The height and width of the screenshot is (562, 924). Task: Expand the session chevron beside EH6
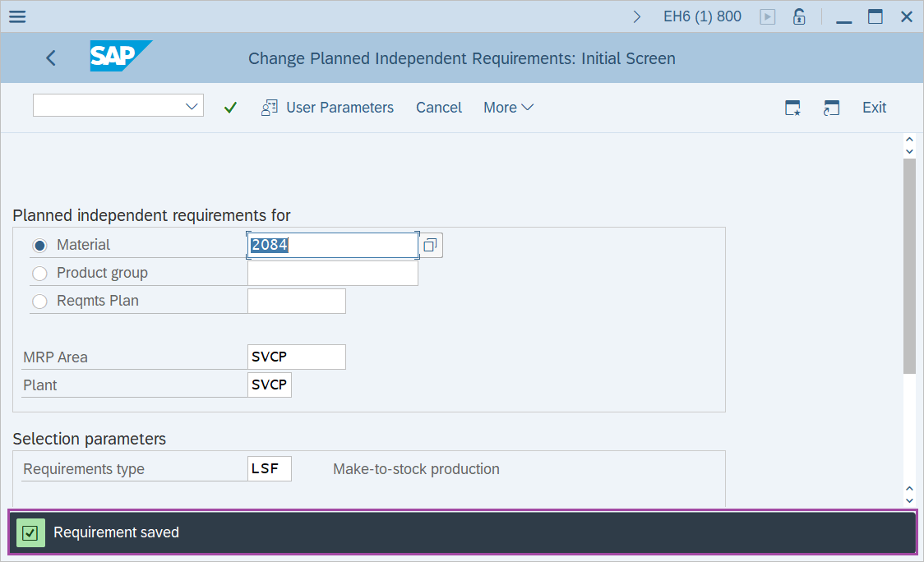click(x=637, y=16)
